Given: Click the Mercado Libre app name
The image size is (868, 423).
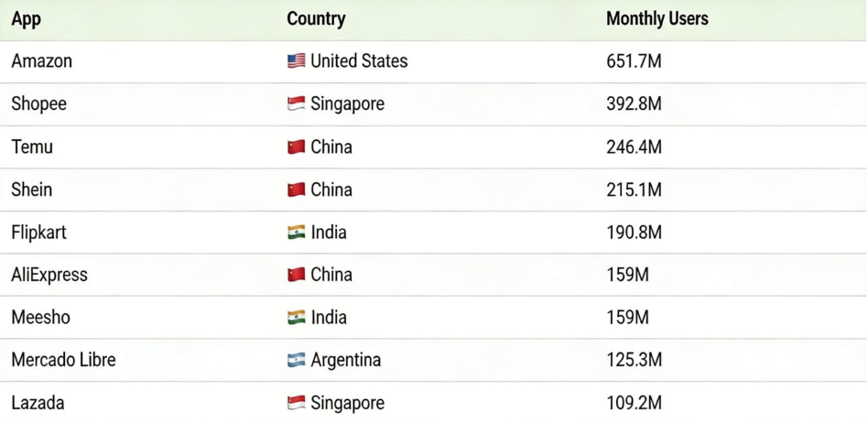Looking at the screenshot, I should [63, 360].
